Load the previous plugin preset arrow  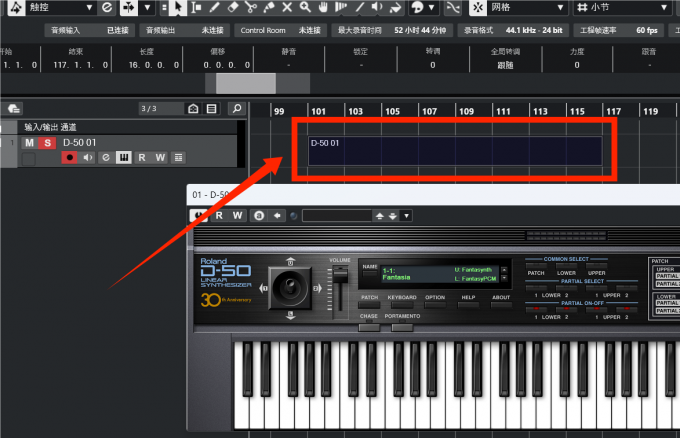379,216
